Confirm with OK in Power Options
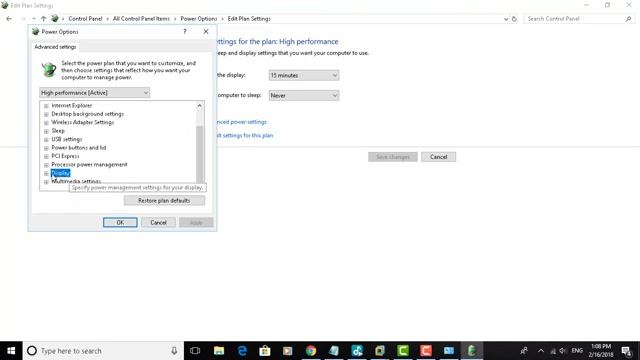Screen dimensions: 640x360 120,222
